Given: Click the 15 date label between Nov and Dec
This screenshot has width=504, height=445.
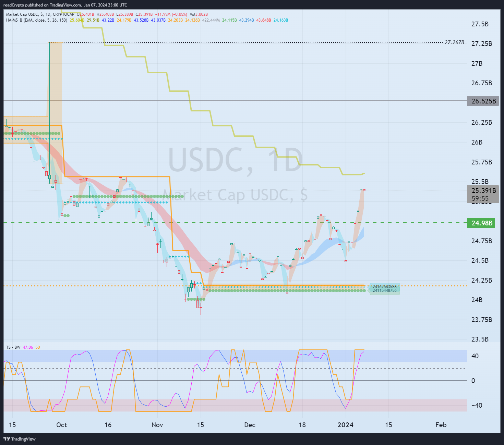Looking at the screenshot, I should (x=201, y=425).
